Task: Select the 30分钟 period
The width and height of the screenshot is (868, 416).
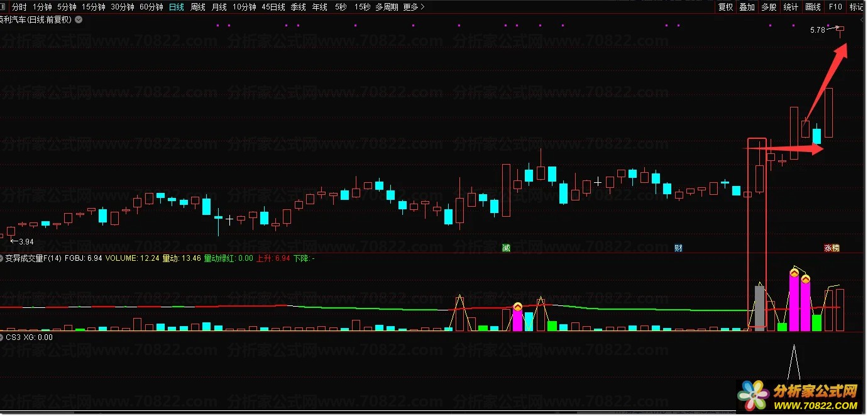Action: pyautogui.click(x=123, y=7)
